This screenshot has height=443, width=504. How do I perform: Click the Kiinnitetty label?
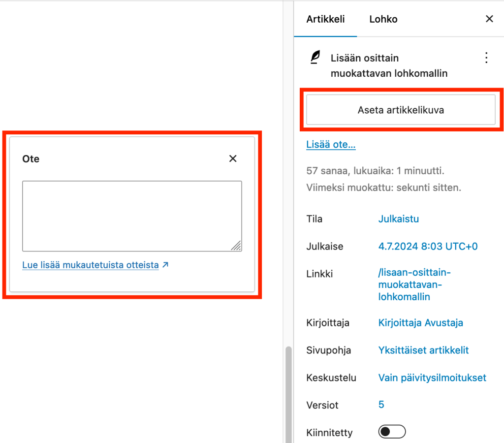329,432
